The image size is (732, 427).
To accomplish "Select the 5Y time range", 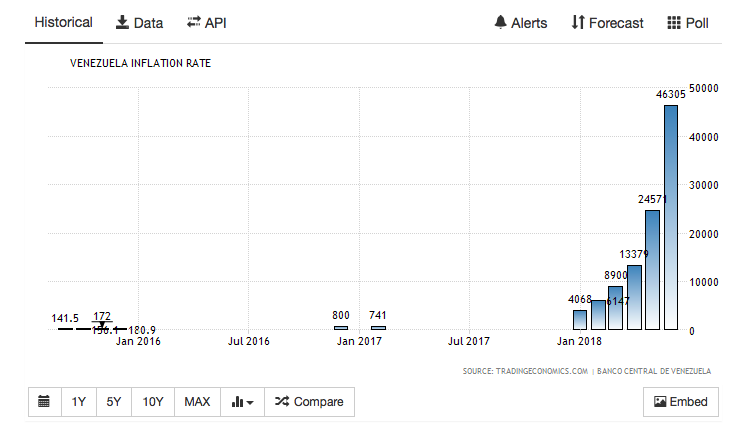I will coord(114,402).
